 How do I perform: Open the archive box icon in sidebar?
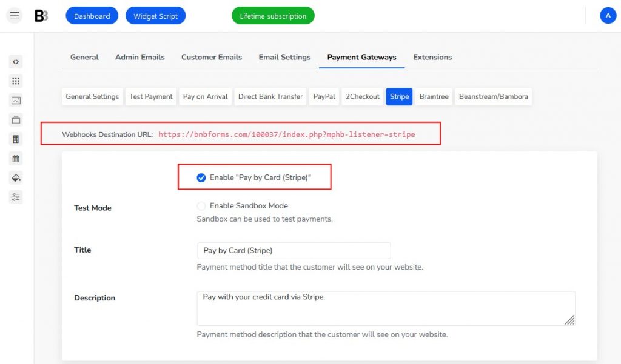[x=15, y=119]
